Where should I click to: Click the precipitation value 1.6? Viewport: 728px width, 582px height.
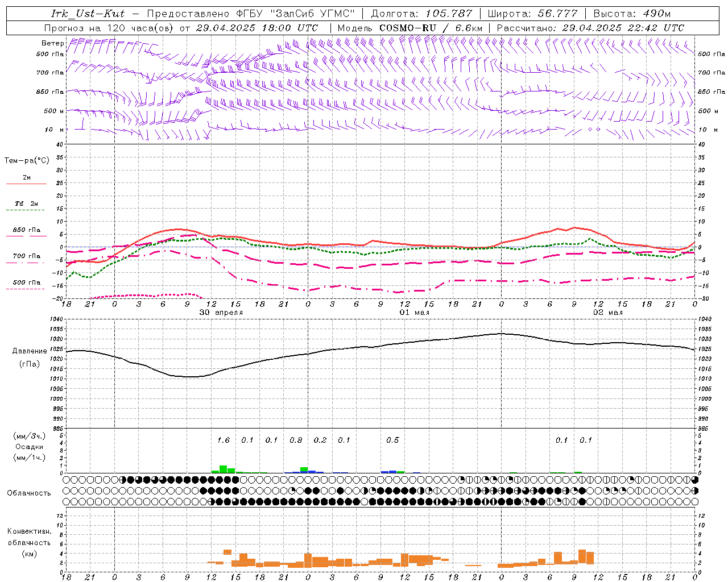(x=224, y=440)
